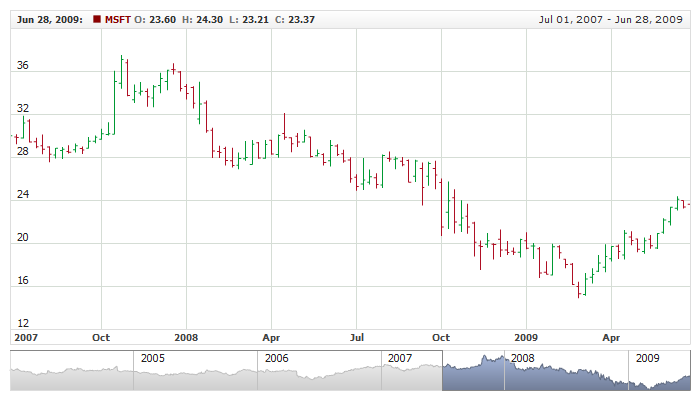Click the unselected gray scroller area before 2005

(x=70, y=375)
